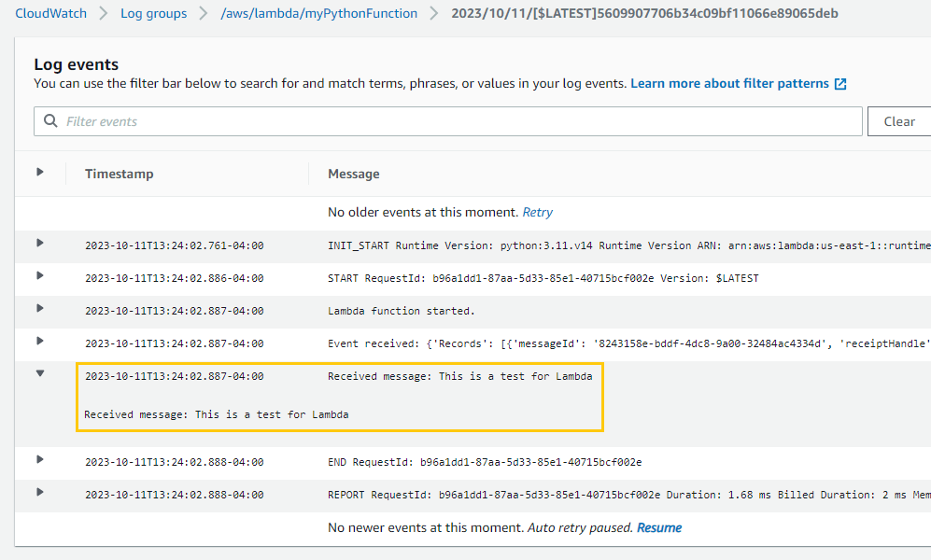Click the Message column header
Image resolution: width=931 pixels, height=560 pixels.
[352, 174]
